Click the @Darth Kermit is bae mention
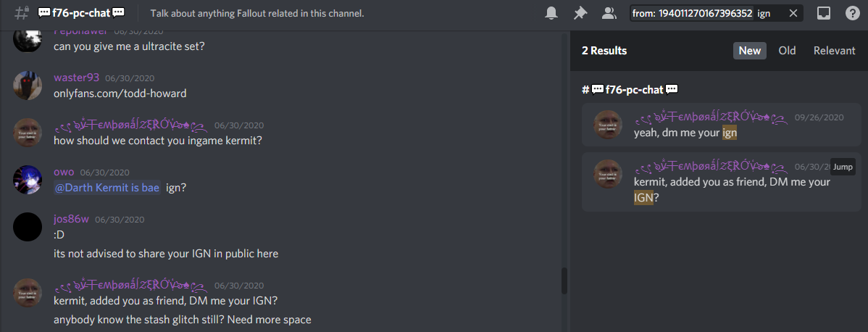868x332 pixels. pyautogui.click(x=107, y=188)
